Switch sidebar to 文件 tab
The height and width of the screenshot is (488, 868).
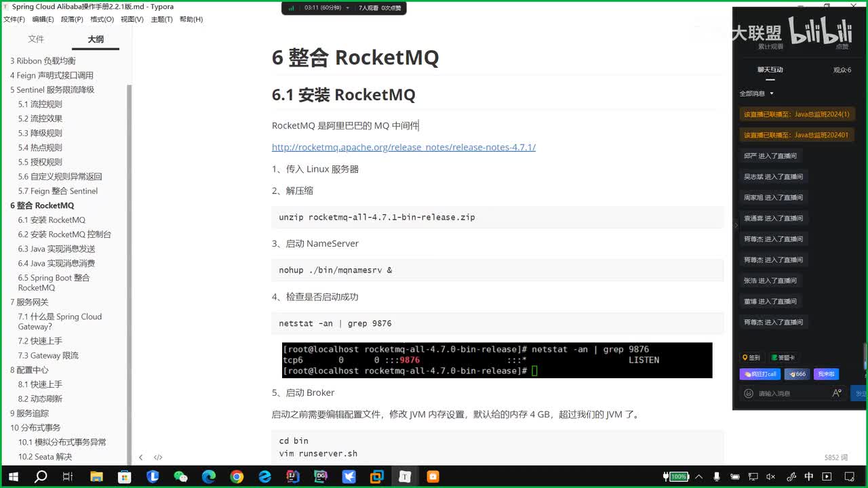point(36,39)
